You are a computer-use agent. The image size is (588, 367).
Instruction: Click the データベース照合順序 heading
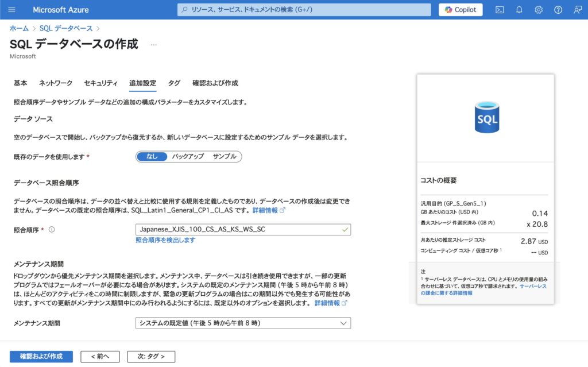[x=46, y=183]
